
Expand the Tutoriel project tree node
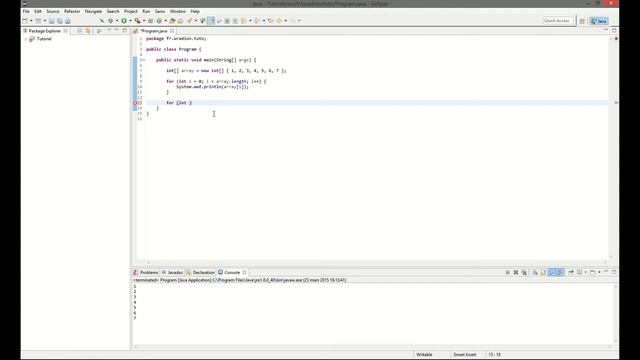(x=26, y=39)
